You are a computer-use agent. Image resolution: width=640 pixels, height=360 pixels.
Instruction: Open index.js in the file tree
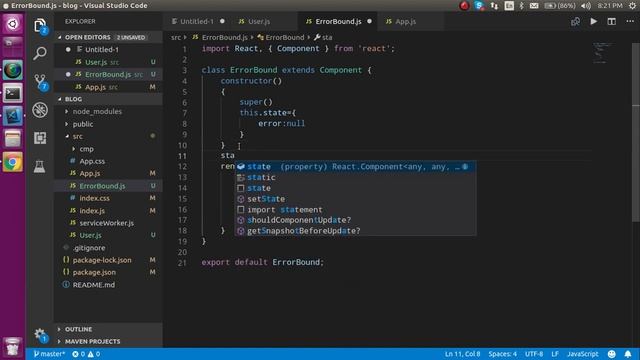(109, 211)
